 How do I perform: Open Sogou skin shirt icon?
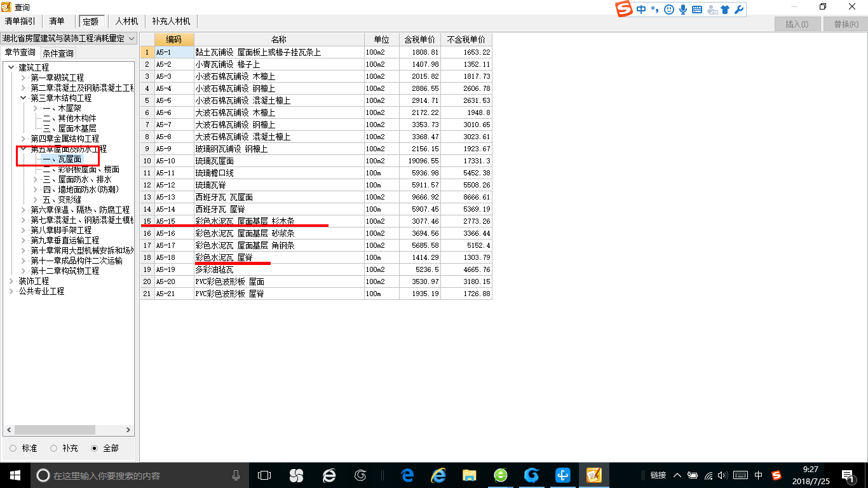pyautogui.click(x=725, y=10)
